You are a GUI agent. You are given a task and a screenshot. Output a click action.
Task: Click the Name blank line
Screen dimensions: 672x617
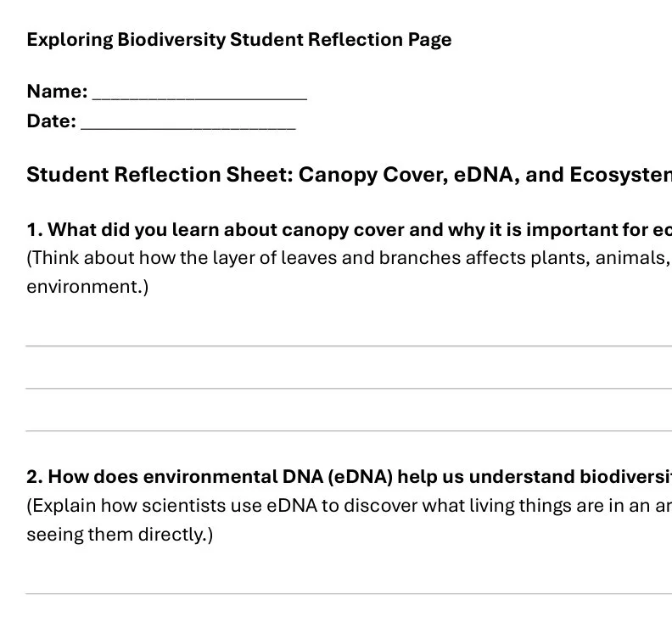(x=199, y=98)
